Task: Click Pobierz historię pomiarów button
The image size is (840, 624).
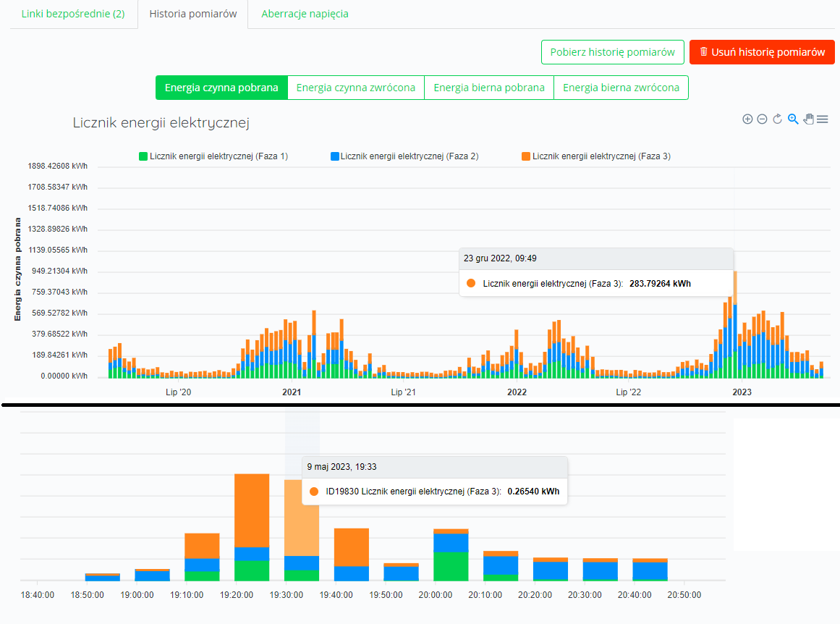Action: (612, 52)
